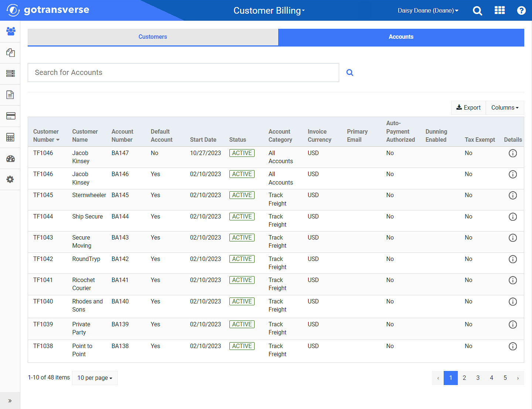
Task: Open the help question mark icon
Action: [521, 10]
